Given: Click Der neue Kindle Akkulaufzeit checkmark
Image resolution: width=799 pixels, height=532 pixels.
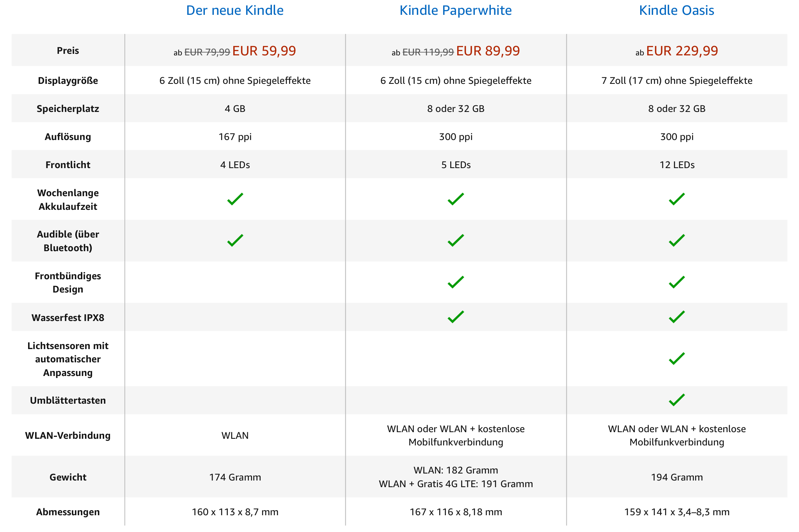Looking at the screenshot, I should click(x=235, y=199).
